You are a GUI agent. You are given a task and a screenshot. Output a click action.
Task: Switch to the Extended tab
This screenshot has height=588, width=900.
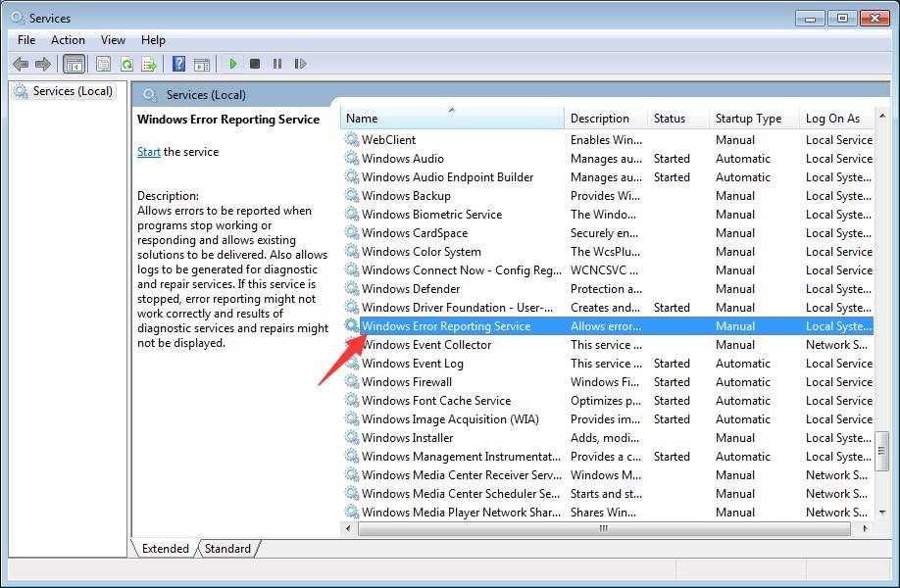tap(165, 549)
